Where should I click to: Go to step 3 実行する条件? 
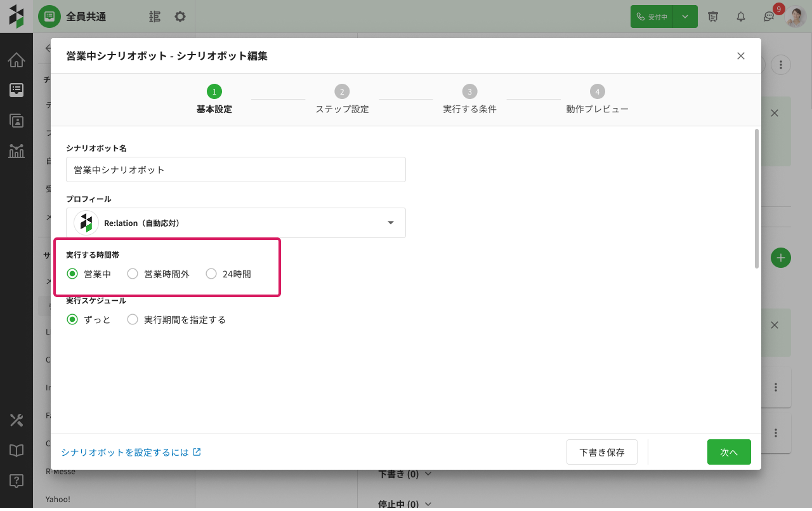pyautogui.click(x=469, y=100)
